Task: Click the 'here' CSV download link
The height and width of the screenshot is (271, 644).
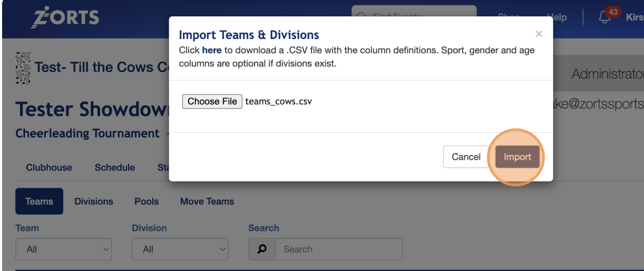Action: pyautogui.click(x=211, y=51)
